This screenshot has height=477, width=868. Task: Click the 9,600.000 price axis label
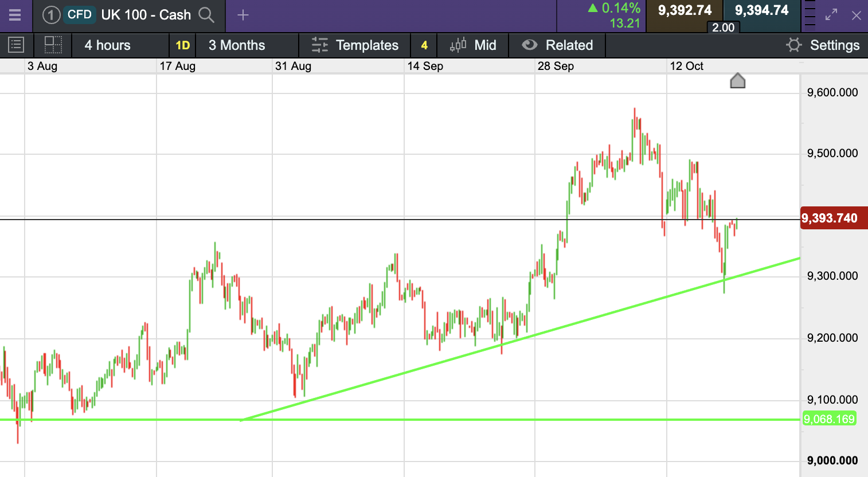[832, 92]
